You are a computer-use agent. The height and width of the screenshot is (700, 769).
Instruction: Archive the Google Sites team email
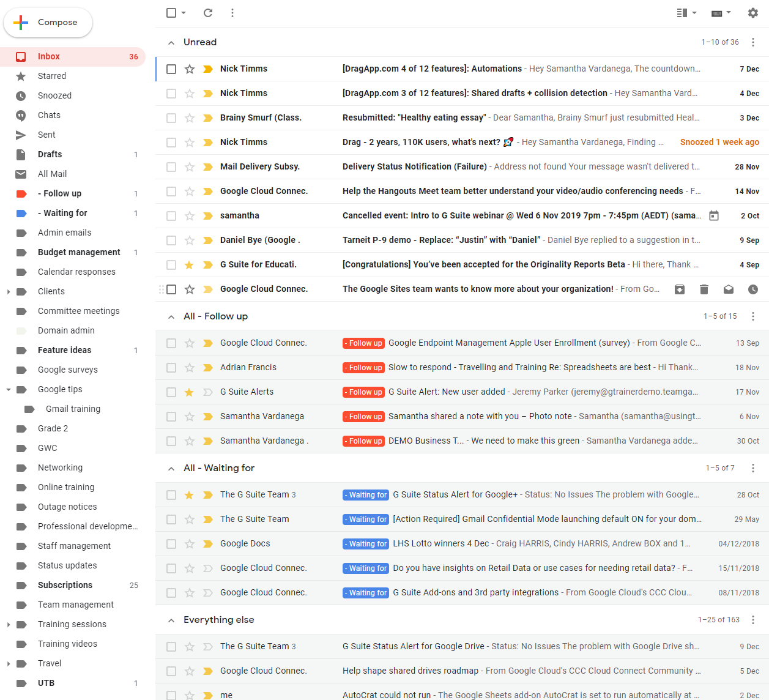(x=680, y=289)
